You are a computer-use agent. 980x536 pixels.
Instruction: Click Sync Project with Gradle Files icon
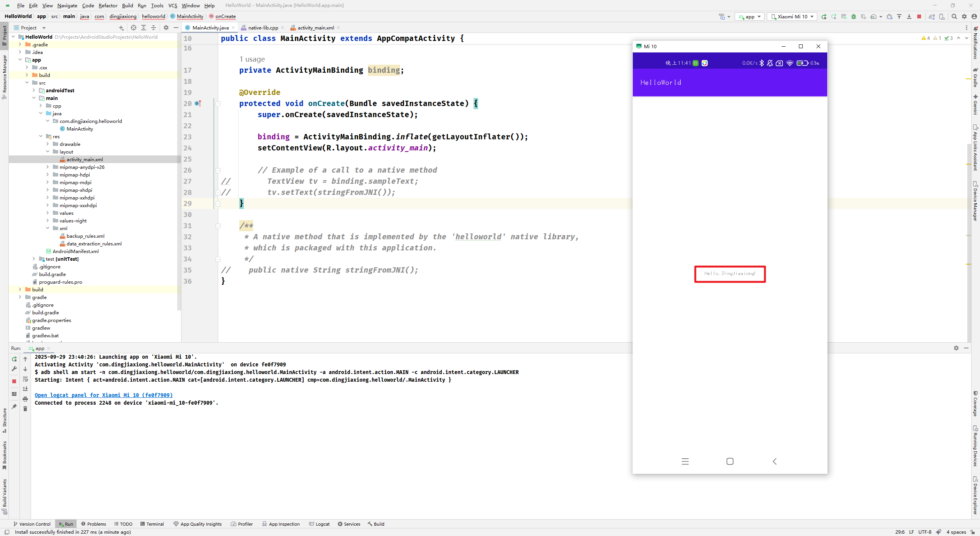click(x=932, y=16)
